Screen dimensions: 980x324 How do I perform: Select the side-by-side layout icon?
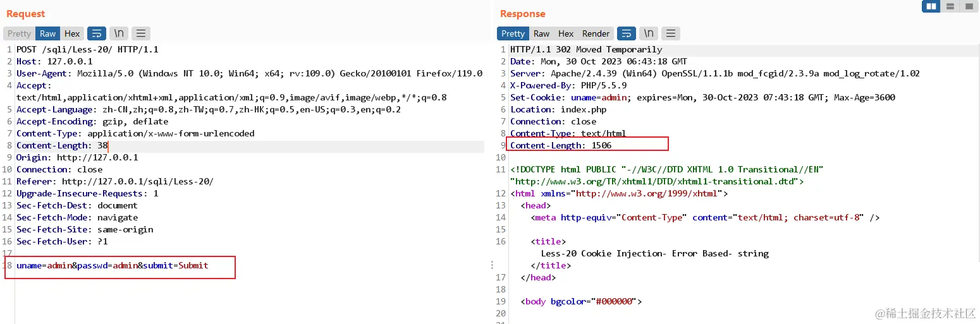pos(931,7)
